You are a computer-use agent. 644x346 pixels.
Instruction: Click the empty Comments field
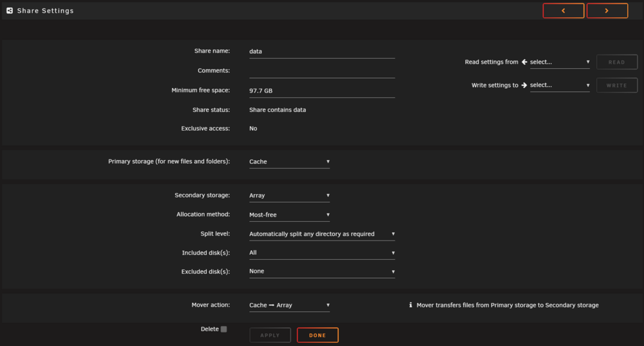pyautogui.click(x=322, y=71)
